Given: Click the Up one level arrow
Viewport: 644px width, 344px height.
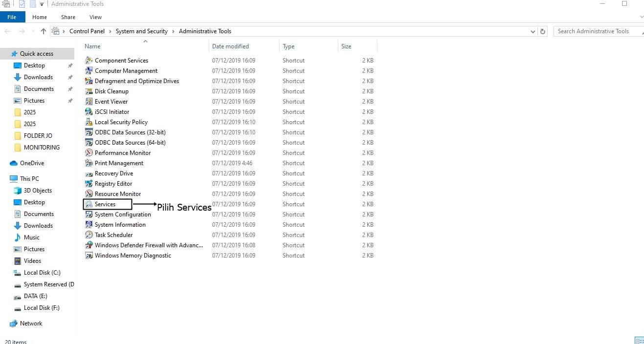Looking at the screenshot, I should [44, 31].
